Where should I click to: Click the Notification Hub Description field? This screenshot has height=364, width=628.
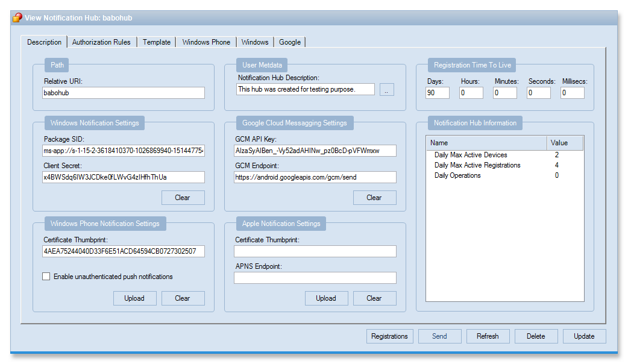pyautogui.click(x=305, y=89)
